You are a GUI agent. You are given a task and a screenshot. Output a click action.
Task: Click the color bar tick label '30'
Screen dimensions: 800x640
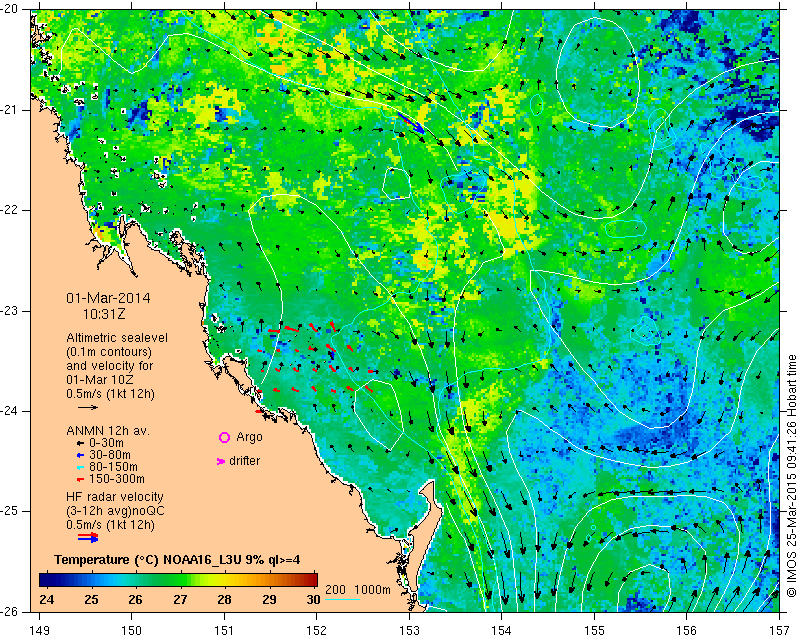[313, 600]
